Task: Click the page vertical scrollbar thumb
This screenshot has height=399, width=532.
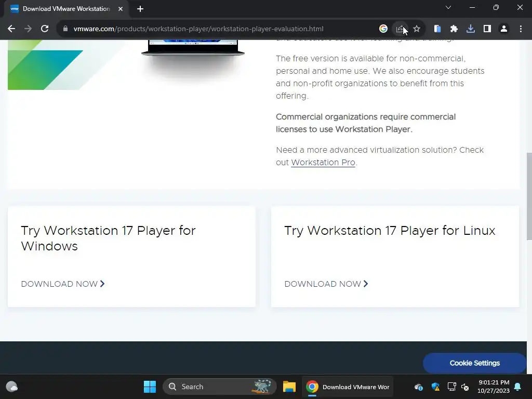Action: (x=529, y=196)
